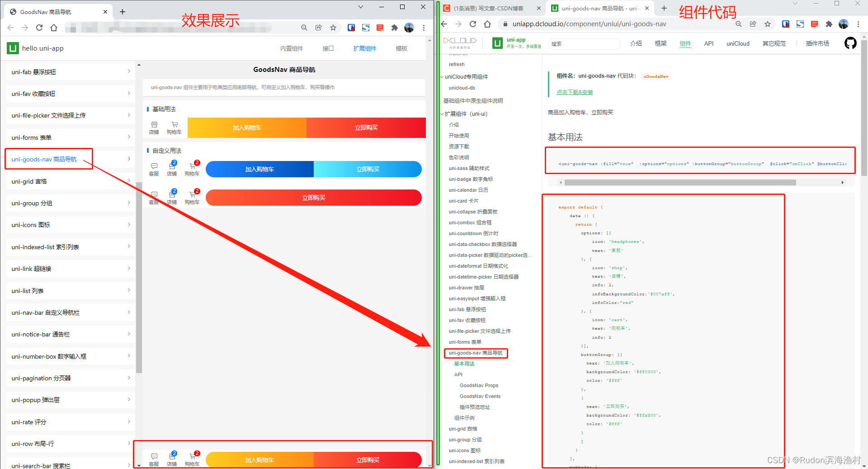Screen dimensions: 868x469
Task: Click 店铺 icon in bottom fixed nav bar
Action: click(172, 460)
